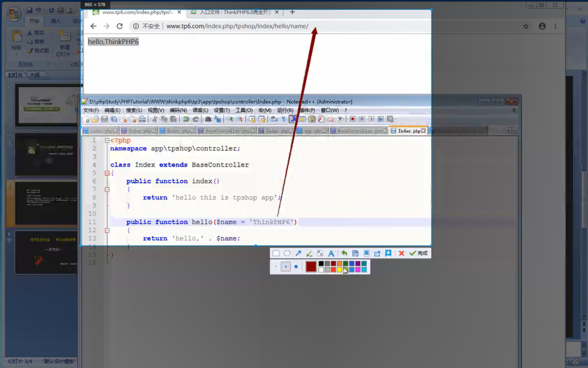Switch to the 大纲 outline tab in PowerPoint
588x368 pixels.
(35, 75)
